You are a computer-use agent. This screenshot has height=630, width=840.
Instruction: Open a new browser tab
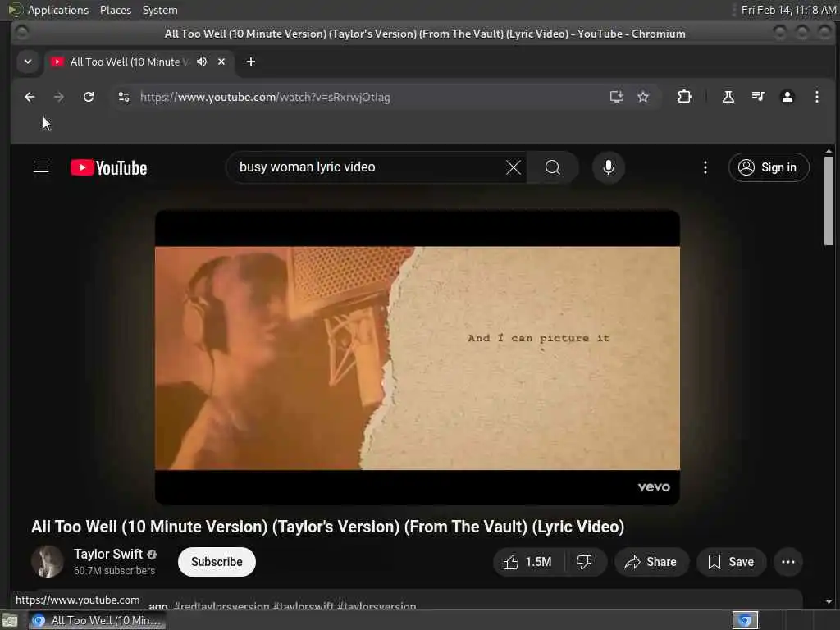tap(251, 62)
